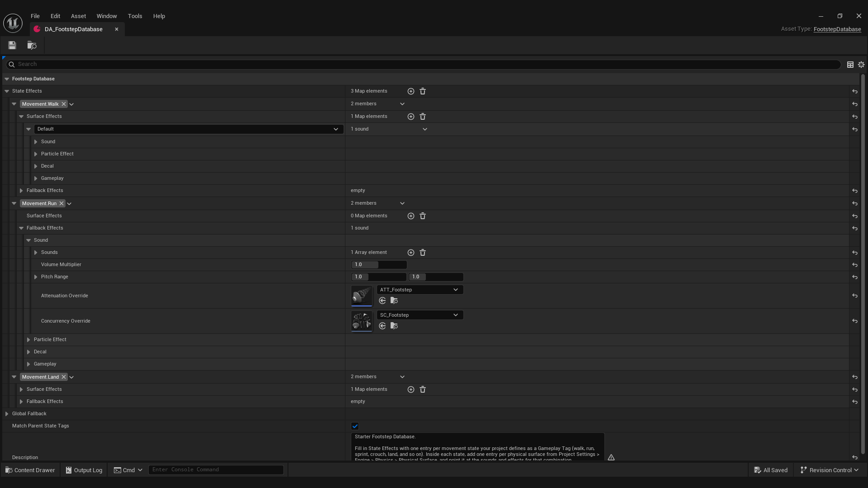Open the property matrix table view icon

coord(850,65)
